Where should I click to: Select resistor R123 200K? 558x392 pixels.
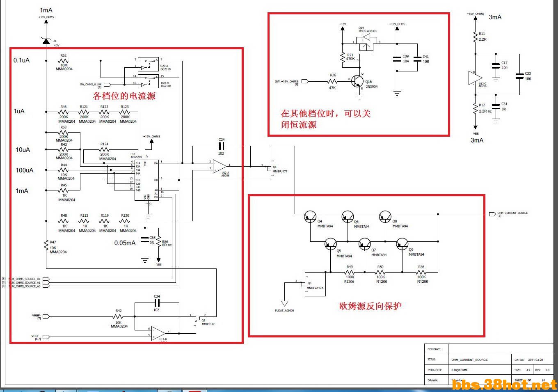click(x=125, y=112)
